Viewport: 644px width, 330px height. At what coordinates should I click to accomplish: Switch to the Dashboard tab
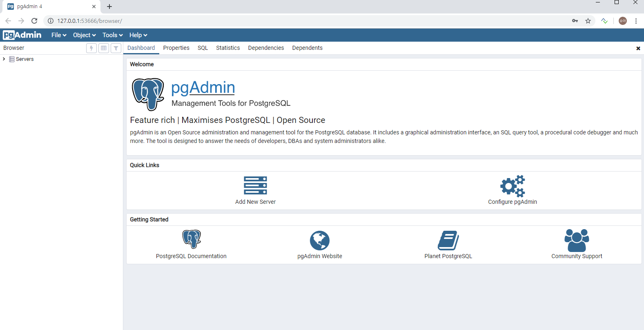141,48
